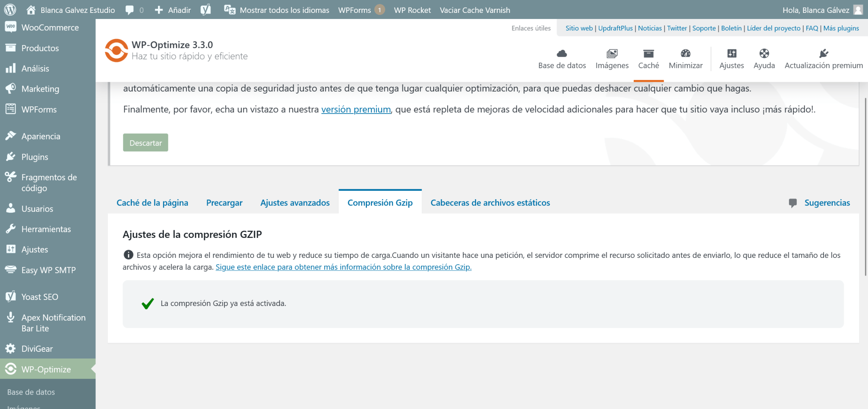Click the DiviGear gear icon

(11, 348)
